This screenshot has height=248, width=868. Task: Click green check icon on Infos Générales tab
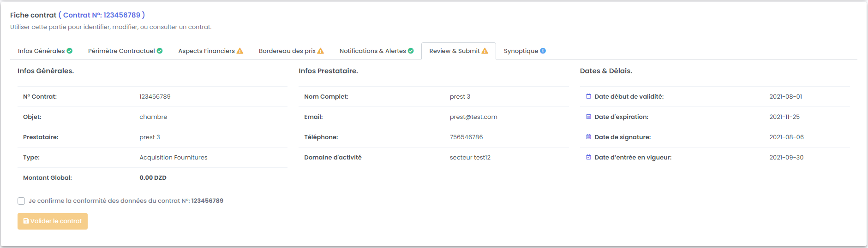pos(70,51)
